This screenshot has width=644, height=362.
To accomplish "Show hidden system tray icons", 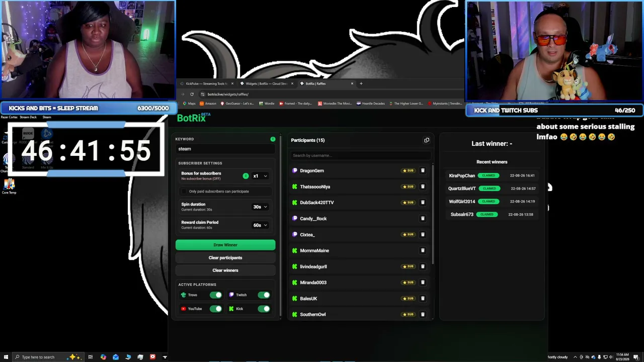I will 575,357.
